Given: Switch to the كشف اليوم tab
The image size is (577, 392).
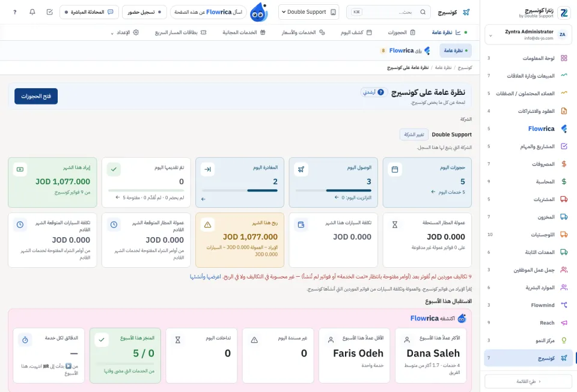Looking at the screenshot, I should pos(356,32).
